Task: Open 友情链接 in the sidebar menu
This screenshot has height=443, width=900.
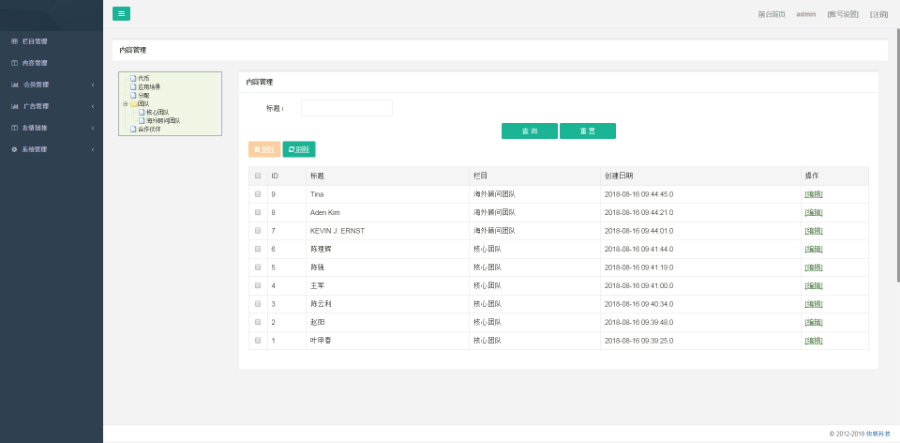Action: [x=35, y=128]
